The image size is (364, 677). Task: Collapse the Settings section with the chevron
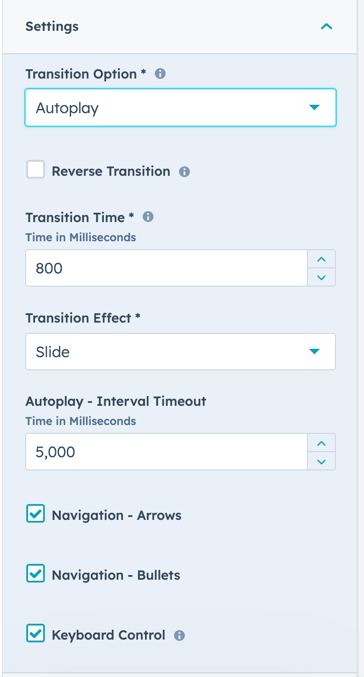(326, 27)
